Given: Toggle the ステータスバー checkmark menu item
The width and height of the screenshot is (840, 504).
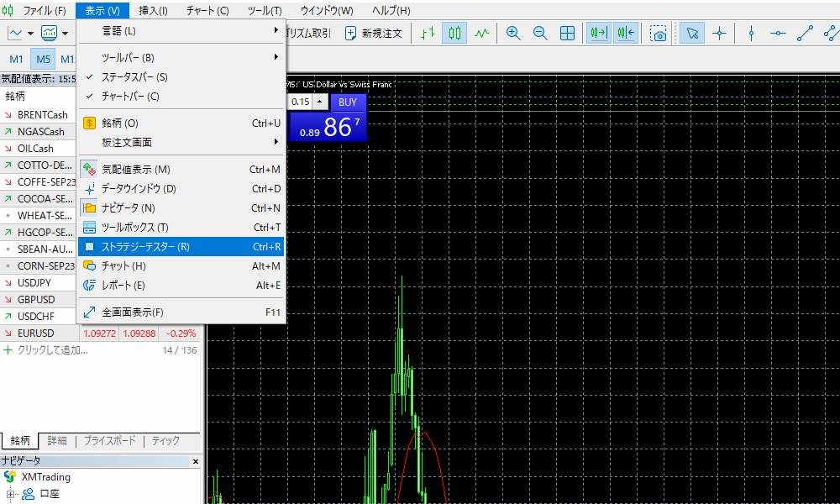Looking at the screenshot, I should [134, 77].
